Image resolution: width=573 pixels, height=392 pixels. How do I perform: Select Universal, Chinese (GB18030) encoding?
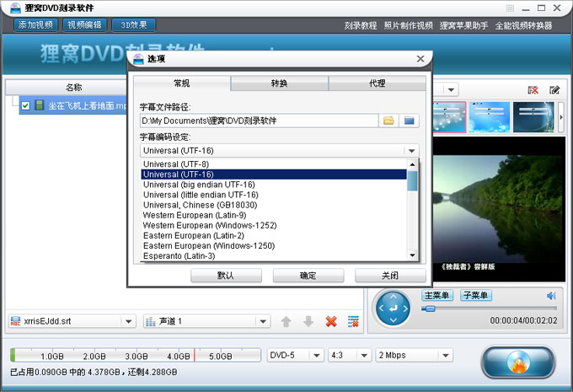(274, 205)
